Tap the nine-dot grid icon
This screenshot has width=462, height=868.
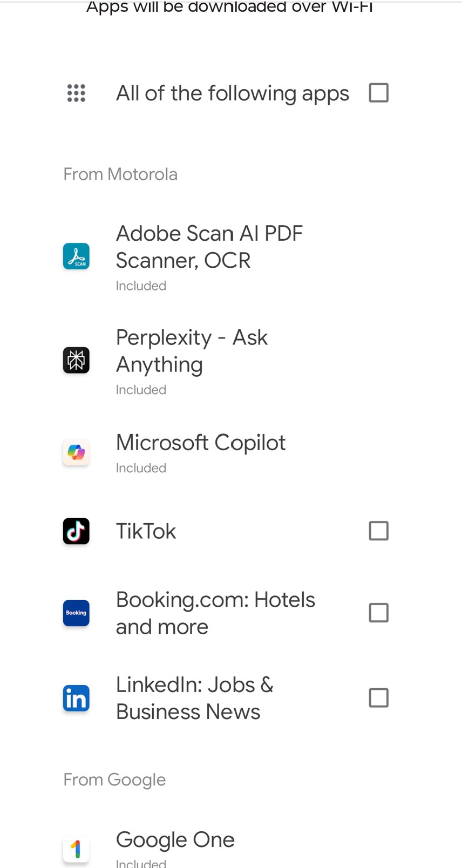tap(76, 93)
